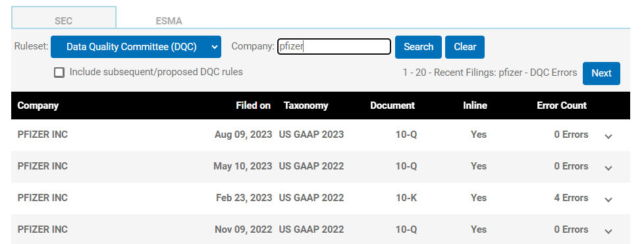The width and height of the screenshot is (644, 244).
Task: Enable Include subsequent/proposed DQC rules checkbox
Action: (x=59, y=73)
